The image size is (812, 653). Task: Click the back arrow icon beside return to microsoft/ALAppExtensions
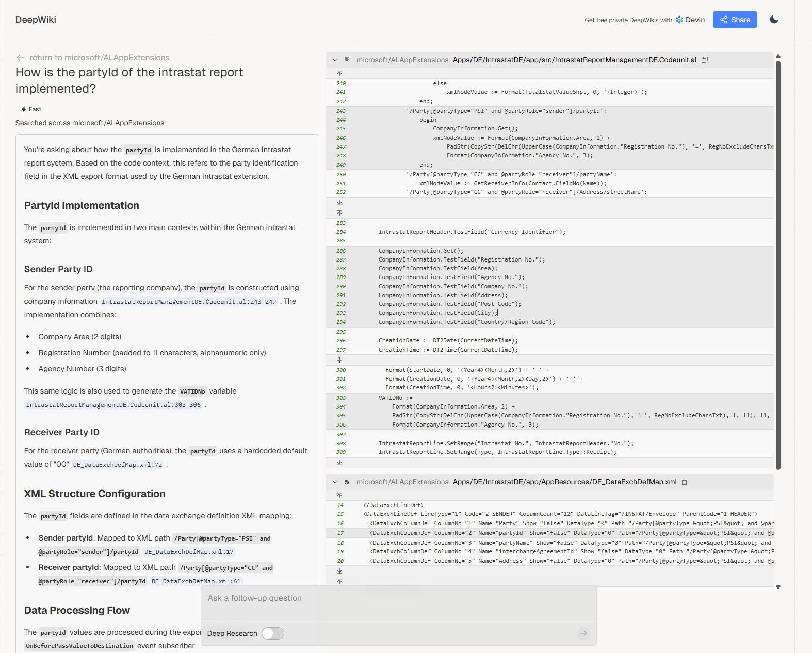[20, 58]
